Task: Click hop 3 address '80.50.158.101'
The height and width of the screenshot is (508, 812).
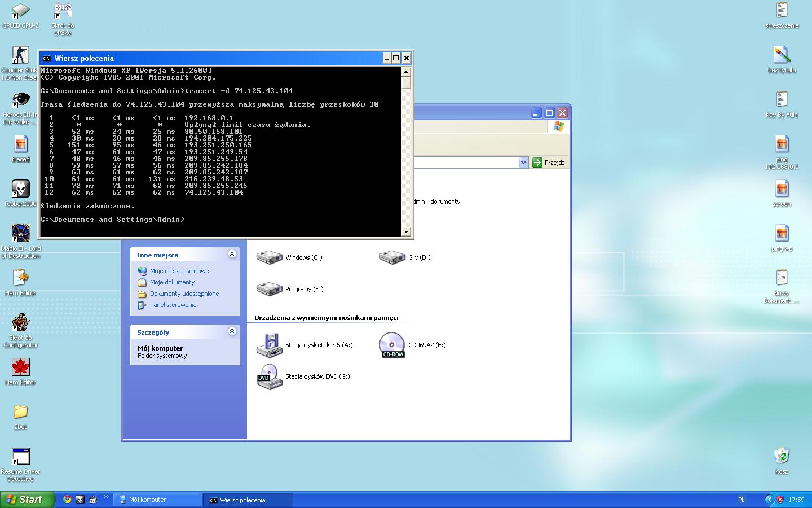Action: pyautogui.click(x=214, y=132)
